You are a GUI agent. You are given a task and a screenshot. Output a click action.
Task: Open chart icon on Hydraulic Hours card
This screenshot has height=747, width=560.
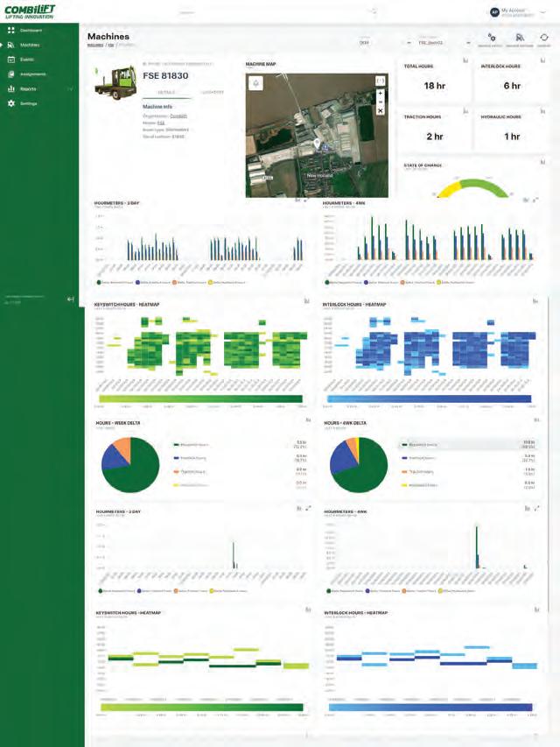(542, 110)
